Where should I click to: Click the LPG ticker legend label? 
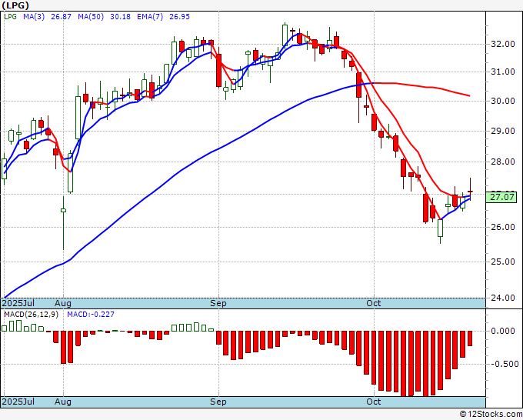(10, 17)
